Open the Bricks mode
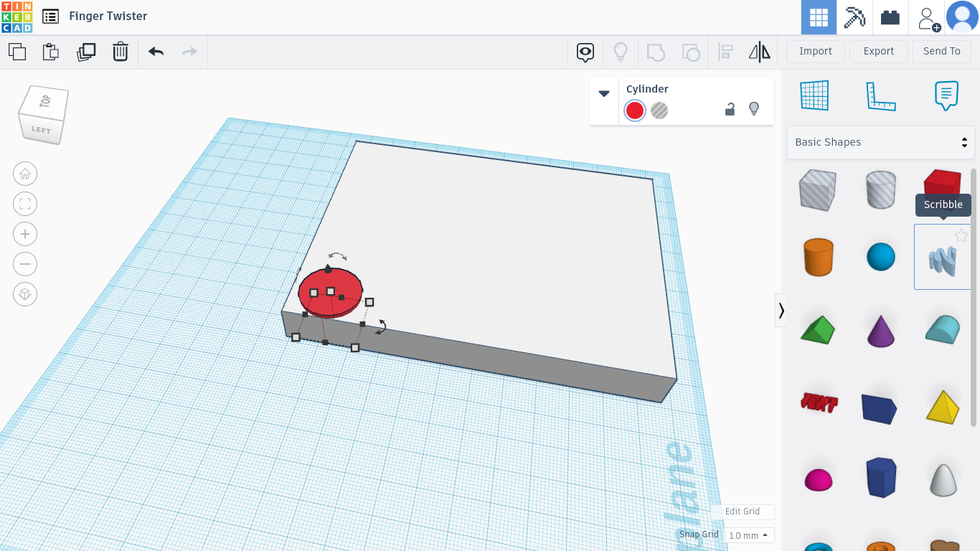 [890, 17]
